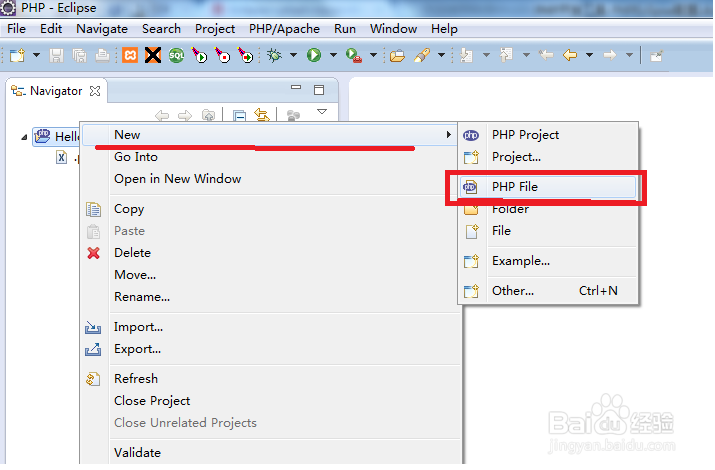The image size is (715, 470).
Task: Click the Navigator Collapse All icon
Action: (239, 115)
